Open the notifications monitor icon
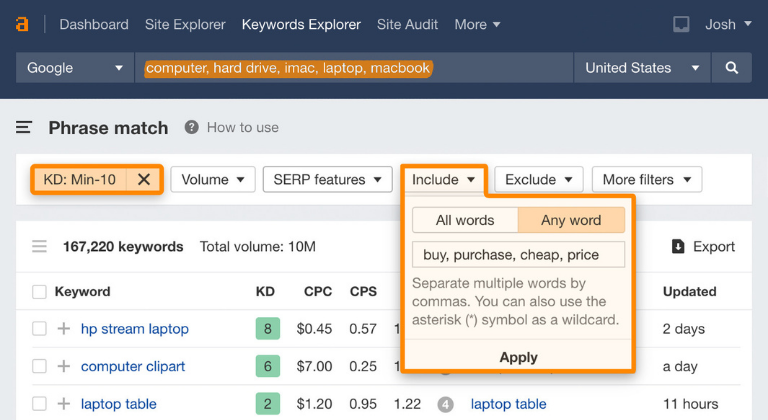 681,24
